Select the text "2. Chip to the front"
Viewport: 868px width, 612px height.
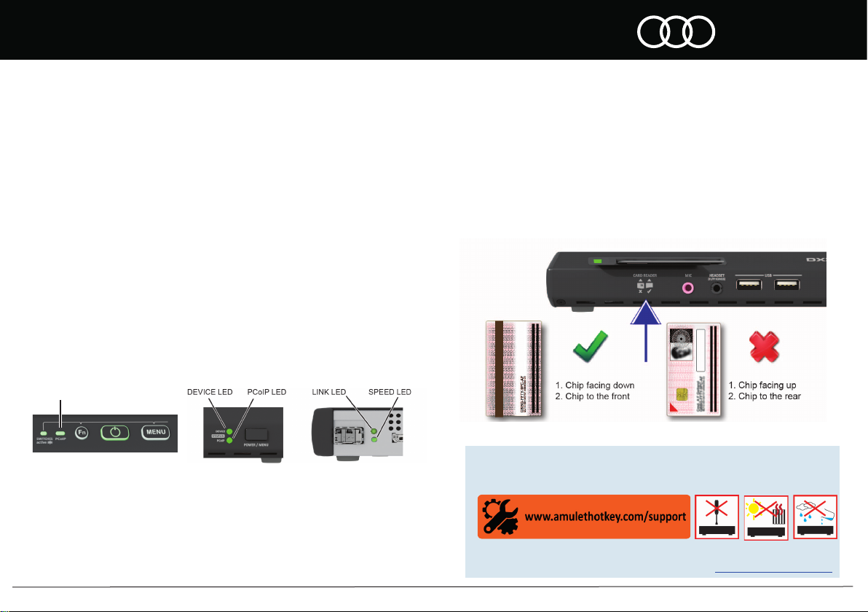(592, 396)
